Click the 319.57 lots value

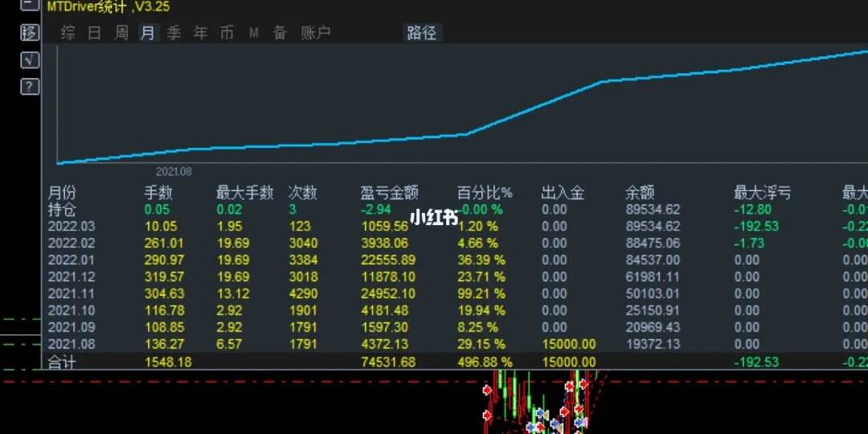165,276
